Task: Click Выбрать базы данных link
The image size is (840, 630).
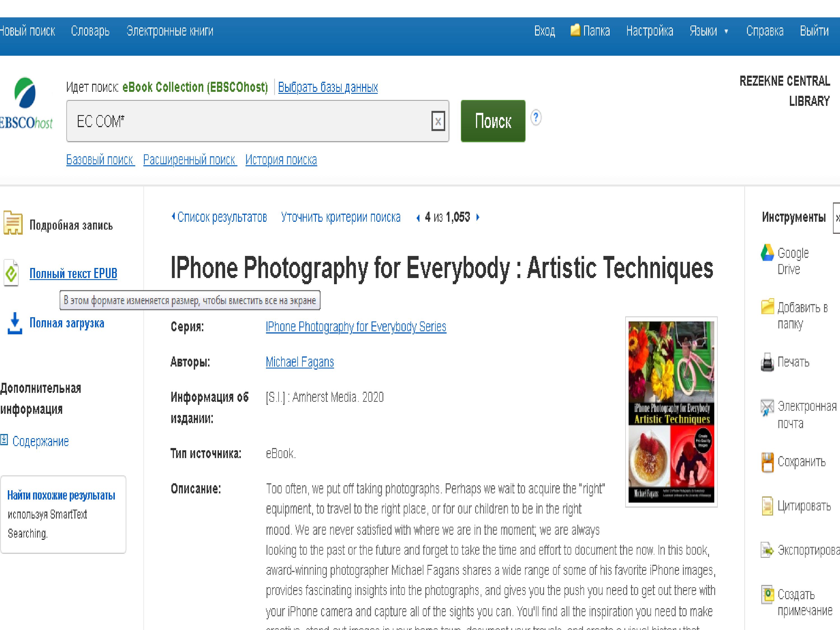Action: click(x=328, y=87)
